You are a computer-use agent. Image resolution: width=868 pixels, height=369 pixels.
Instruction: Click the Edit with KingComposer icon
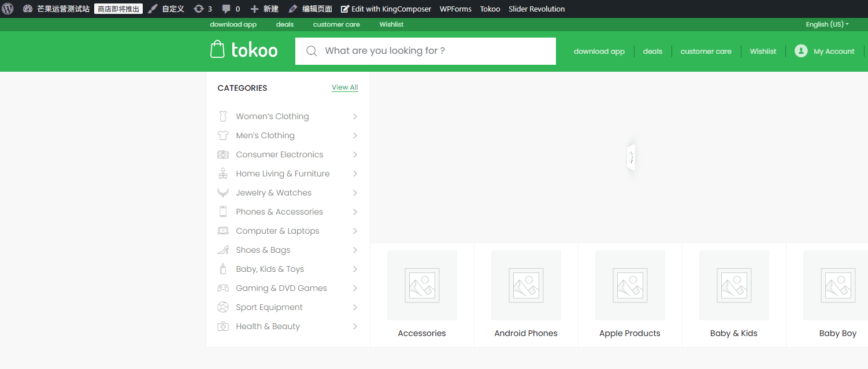[x=345, y=9]
